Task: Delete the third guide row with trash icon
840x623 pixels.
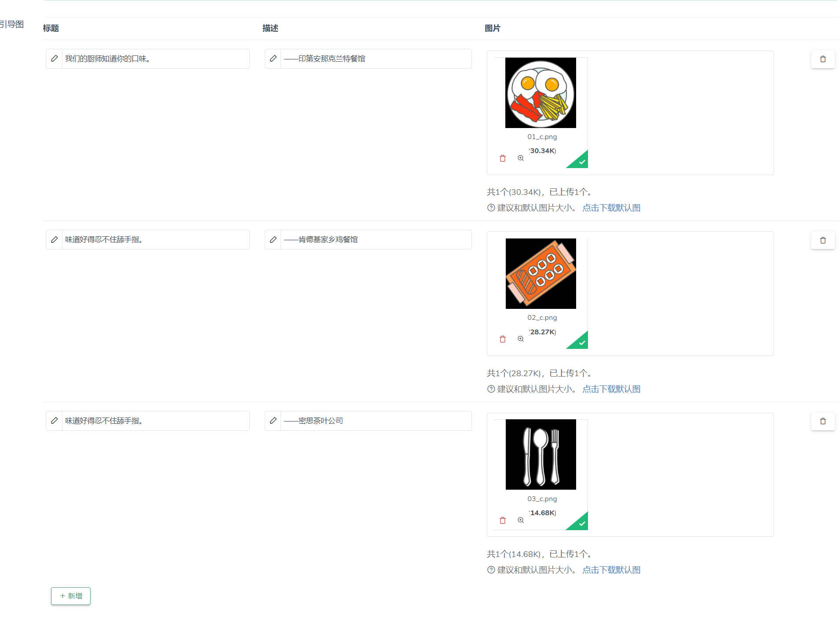Action: point(823,421)
